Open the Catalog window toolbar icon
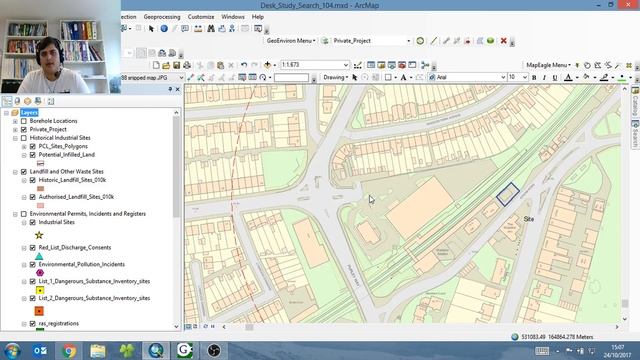Viewport: 640px width, 360px height. (381, 65)
